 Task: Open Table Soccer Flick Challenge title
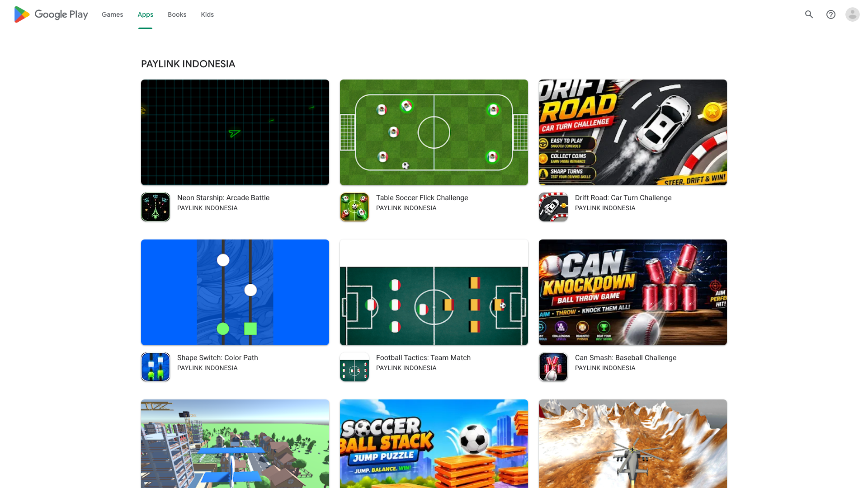coord(422,198)
